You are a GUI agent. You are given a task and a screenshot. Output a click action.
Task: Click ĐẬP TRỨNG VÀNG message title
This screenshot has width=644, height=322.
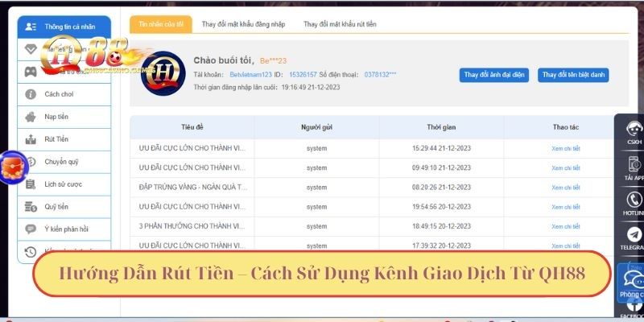pos(192,188)
